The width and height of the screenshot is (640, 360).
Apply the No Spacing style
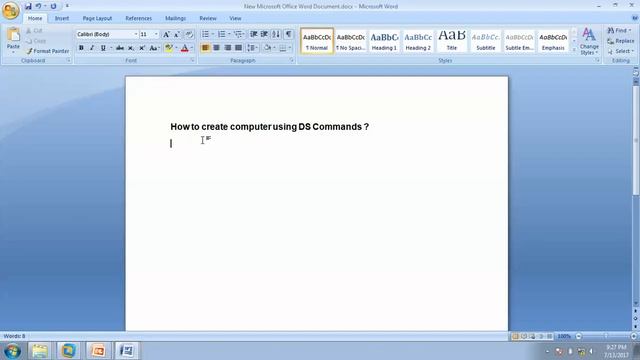point(350,41)
